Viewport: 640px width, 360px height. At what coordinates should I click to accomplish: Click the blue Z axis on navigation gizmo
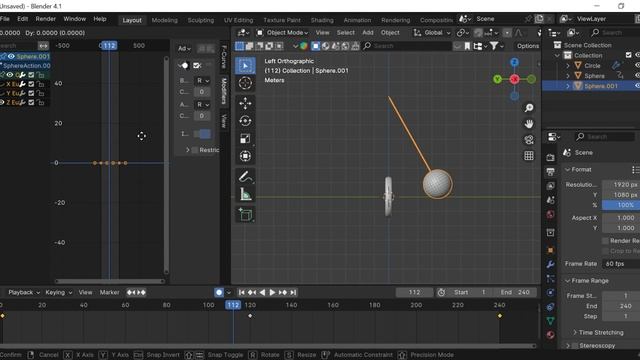click(514, 62)
